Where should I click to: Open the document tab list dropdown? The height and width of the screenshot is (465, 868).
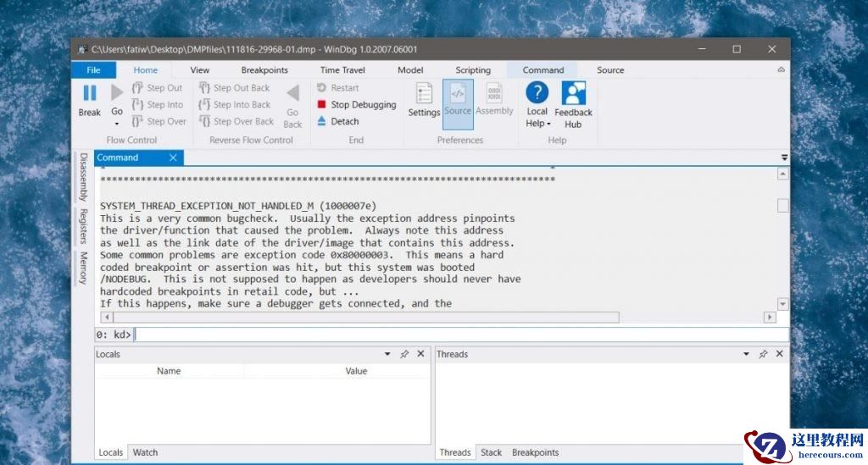[784, 158]
